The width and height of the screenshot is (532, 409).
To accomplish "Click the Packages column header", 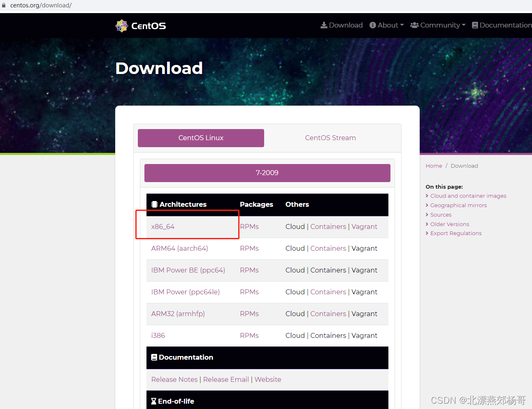I will (x=256, y=204).
